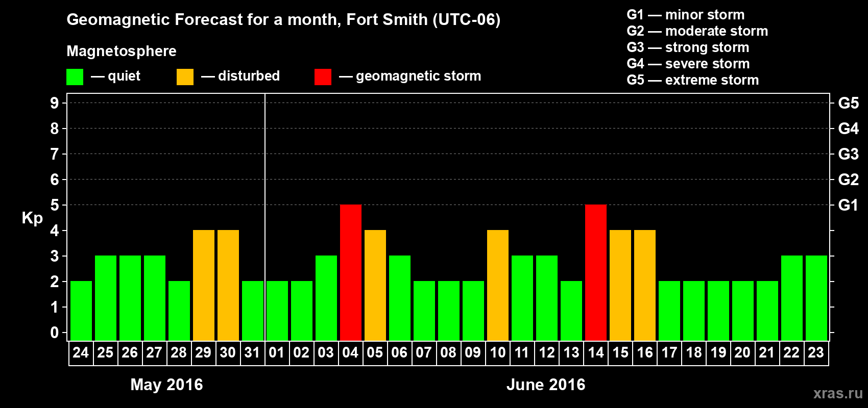Select the green bar for May 24
Screen dimensions: 868x408
click(81, 311)
